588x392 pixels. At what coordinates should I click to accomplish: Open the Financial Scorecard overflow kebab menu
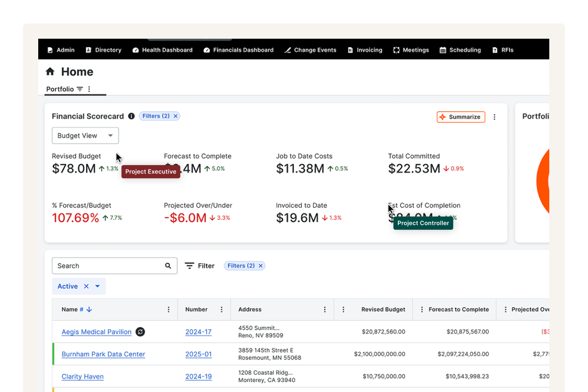[494, 117]
